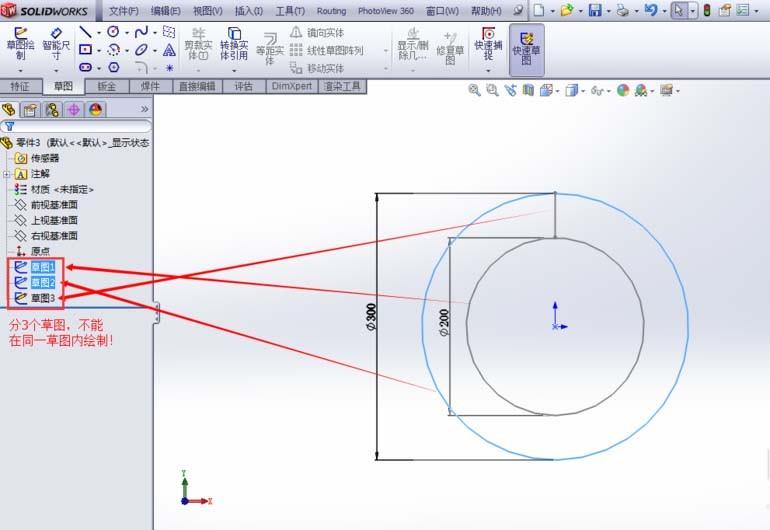This screenshot has height=530, width=770.
Task: Select the sketch Text tool
Action: pyautogui.click(x=169, y=50)
